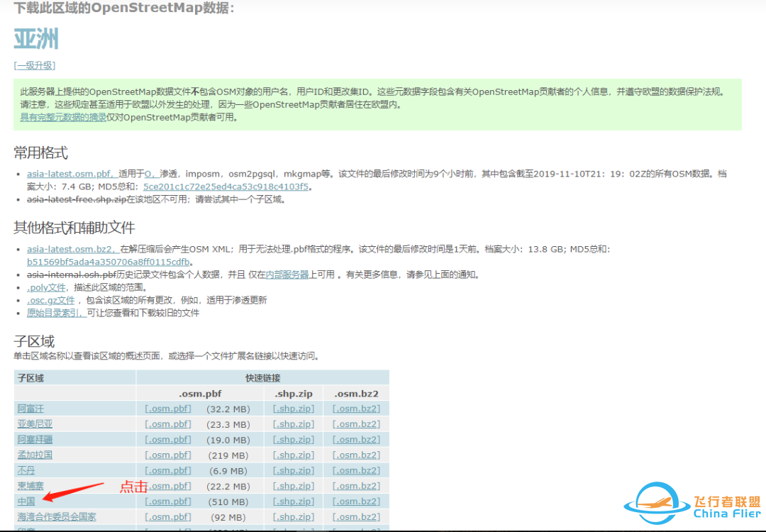
Task: Click the .osm.pbf column header
Action: point(200,393)
